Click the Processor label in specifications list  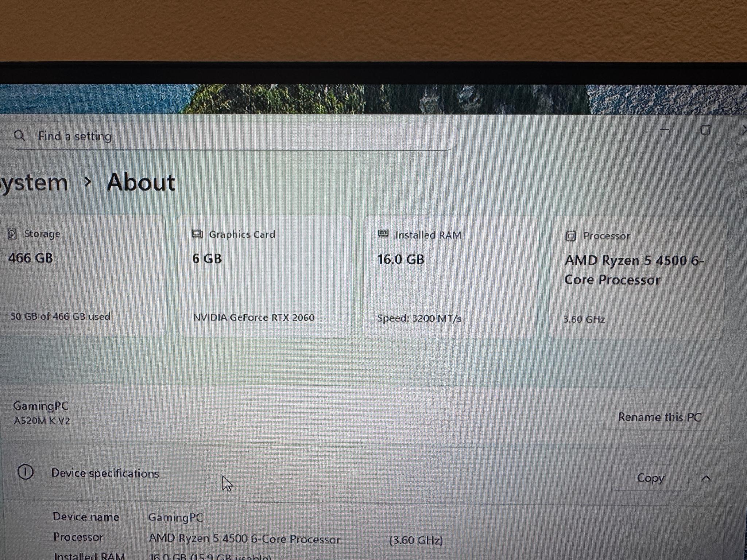[x=78, y=537]
